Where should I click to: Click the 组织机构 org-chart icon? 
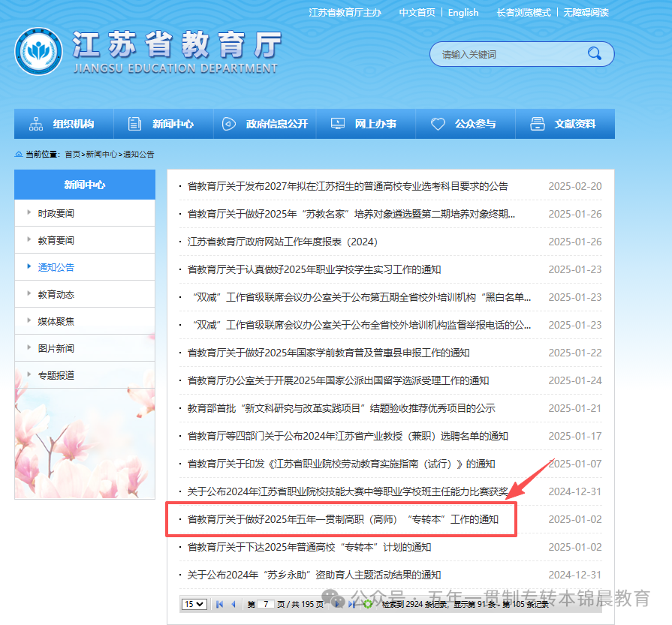coord(36,124)
